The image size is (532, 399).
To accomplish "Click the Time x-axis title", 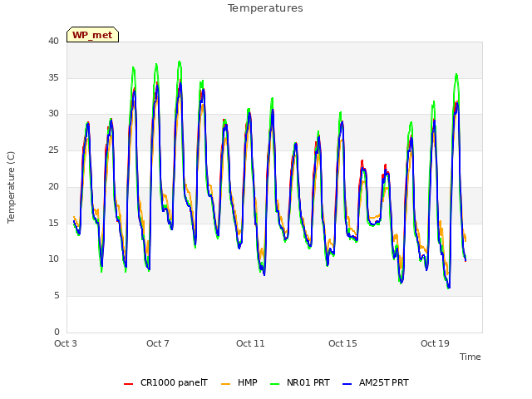I will tap(470, 357).
